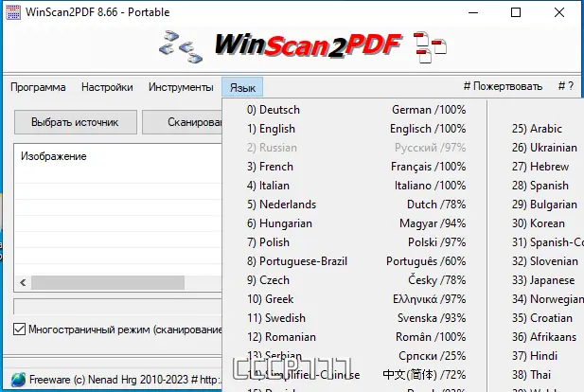The width and height of the screenshot is (584, 392).
Task: Select 6) Hungarian language
Action: 355,223
